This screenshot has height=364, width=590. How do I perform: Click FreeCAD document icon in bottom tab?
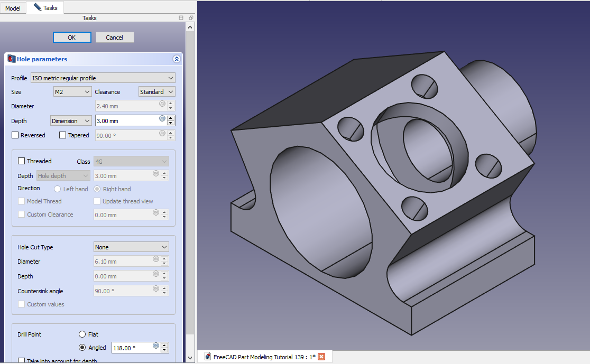208,357
